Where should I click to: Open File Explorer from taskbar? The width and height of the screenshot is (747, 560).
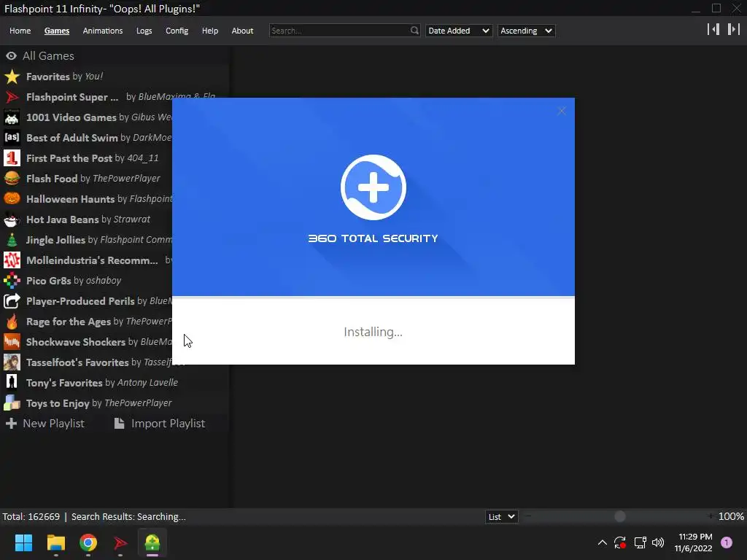[55, 542]
